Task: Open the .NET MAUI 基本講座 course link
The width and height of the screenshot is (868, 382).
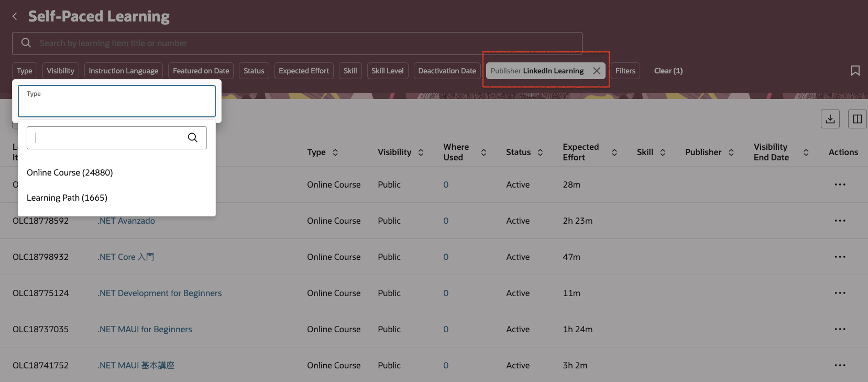Action: (136, 365)
